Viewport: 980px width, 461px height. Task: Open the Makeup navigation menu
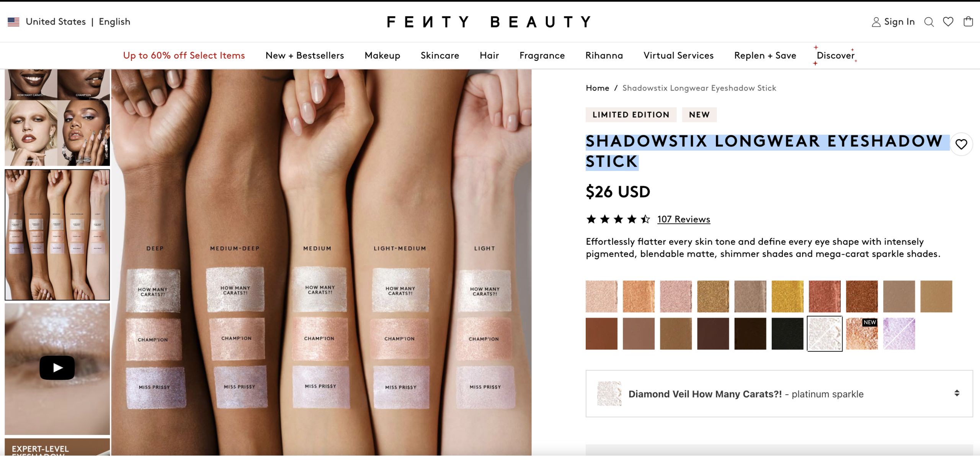[382, 56]
